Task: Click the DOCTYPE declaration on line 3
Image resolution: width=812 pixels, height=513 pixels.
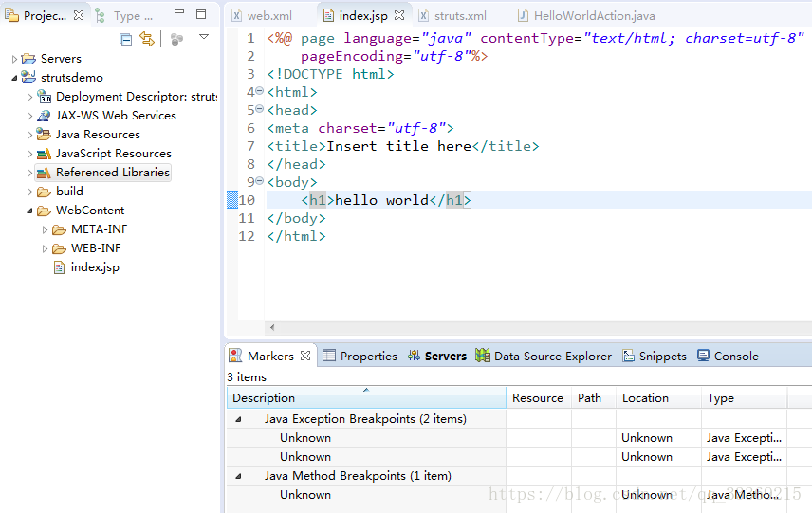Action: pos(330,75)
